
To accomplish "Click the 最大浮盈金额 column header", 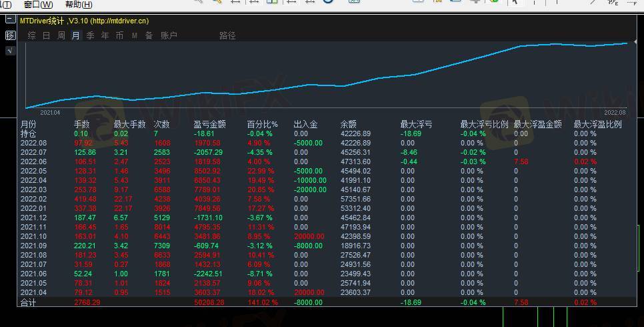I will pos(537,124).
